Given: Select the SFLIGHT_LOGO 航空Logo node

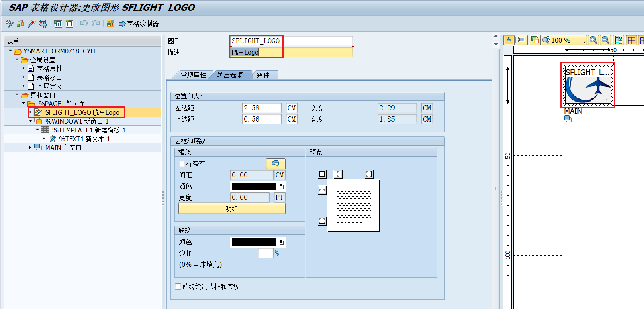Looking at the screenshot, I should pos(82,112).
